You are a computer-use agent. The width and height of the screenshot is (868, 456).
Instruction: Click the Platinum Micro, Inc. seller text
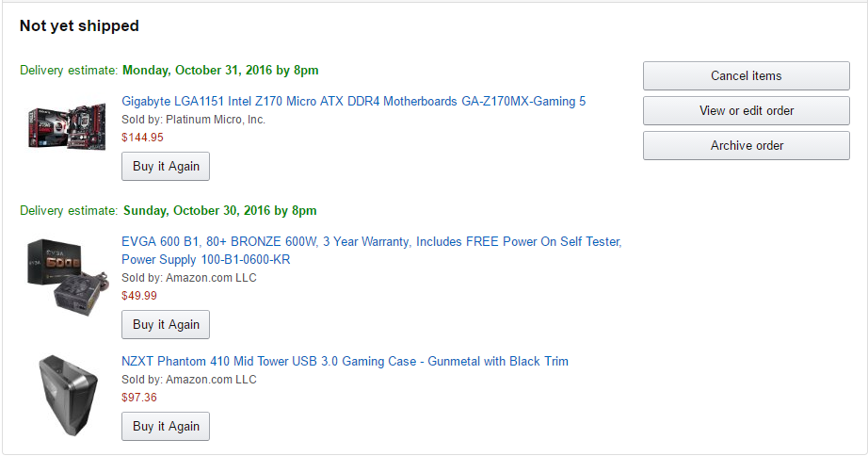tap(216, 120)
